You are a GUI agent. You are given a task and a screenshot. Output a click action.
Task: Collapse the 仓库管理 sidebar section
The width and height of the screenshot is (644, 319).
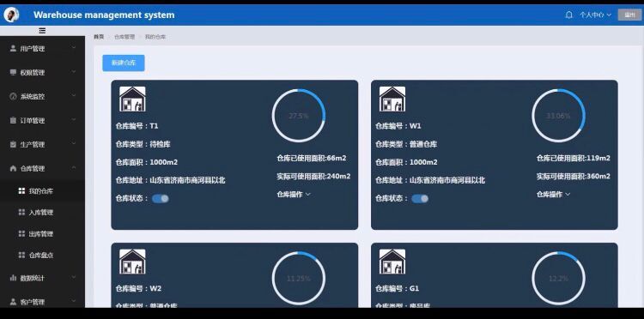(x=42, y=169)
